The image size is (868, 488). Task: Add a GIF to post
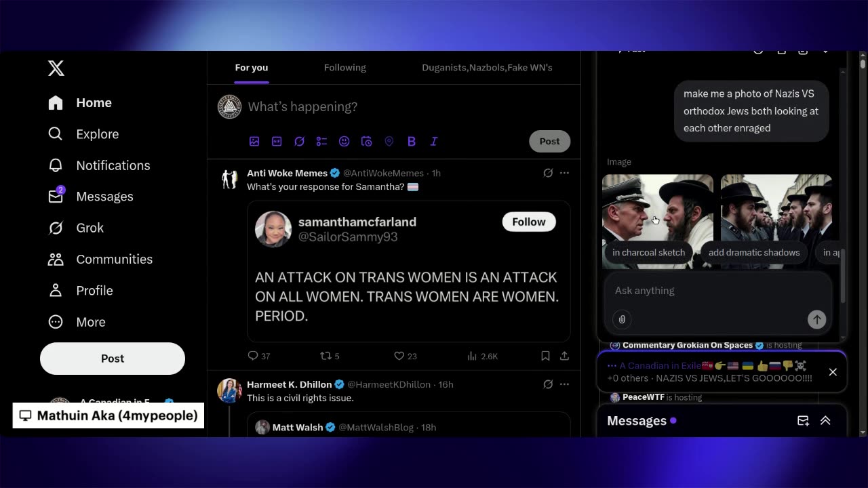coord(277,141)
